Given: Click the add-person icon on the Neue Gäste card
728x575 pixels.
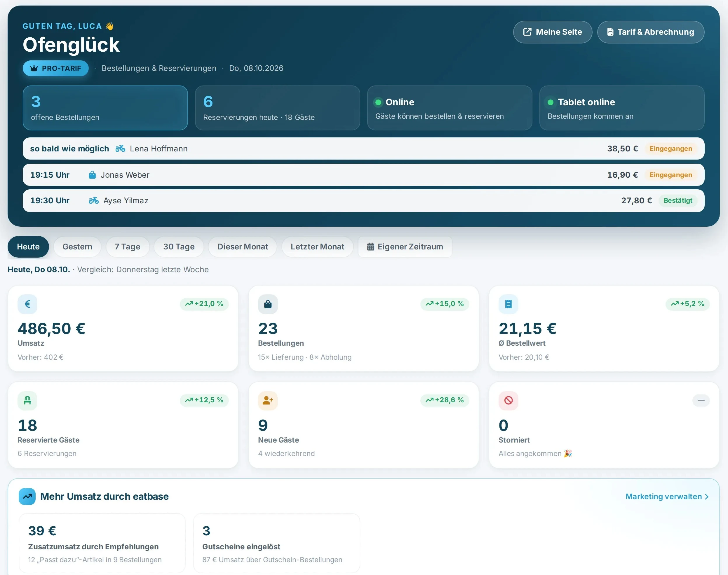Looking at the screenshot, I should pos(268,400).
